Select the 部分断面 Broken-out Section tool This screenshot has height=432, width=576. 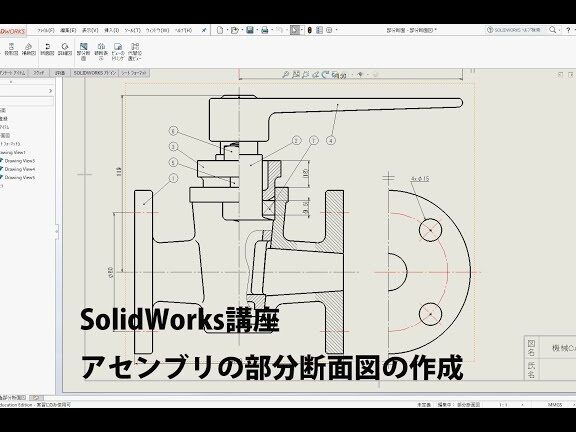click(83, 51)
